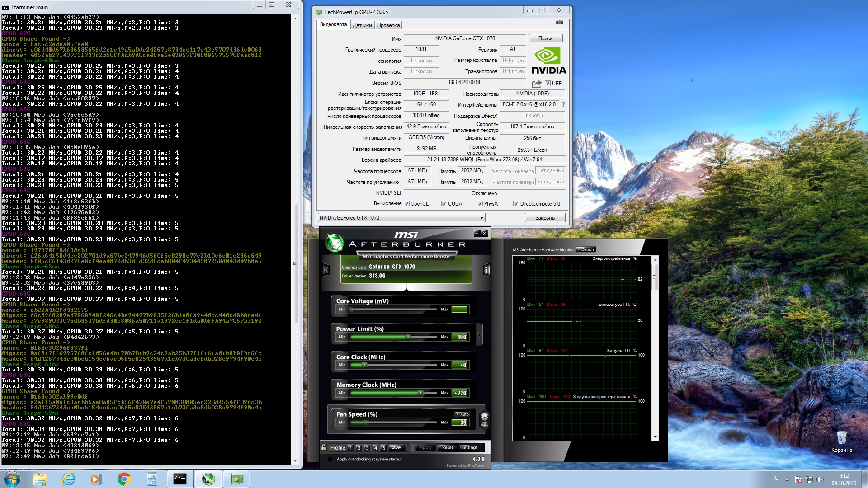Select Afterburner profile slot 4
868x488 pixels.
coord(375,448)
